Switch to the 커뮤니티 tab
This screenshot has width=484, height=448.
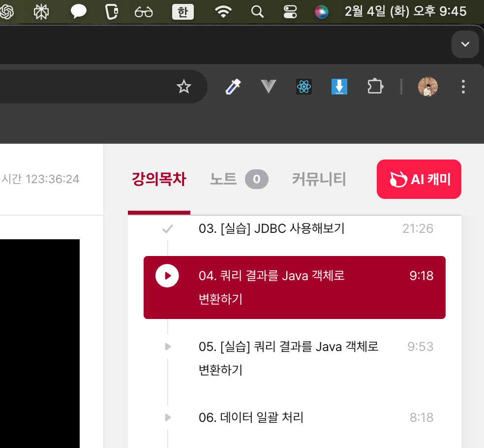[x=319, y=179]
